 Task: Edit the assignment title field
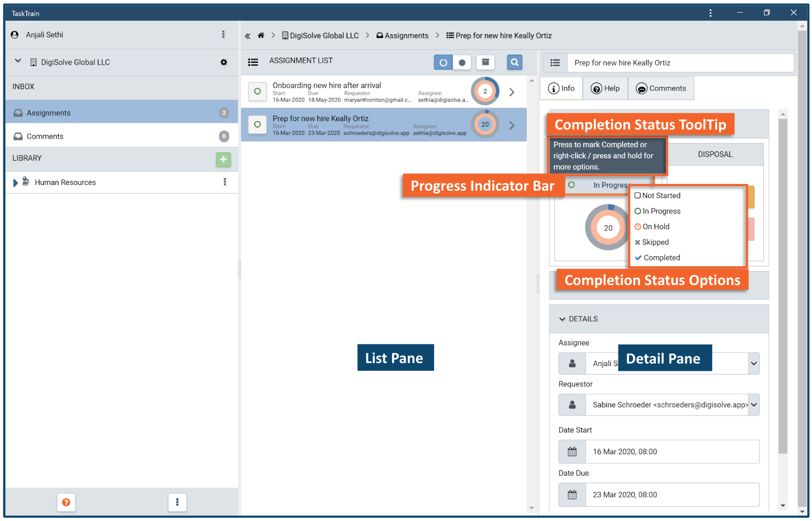[681, 63]
